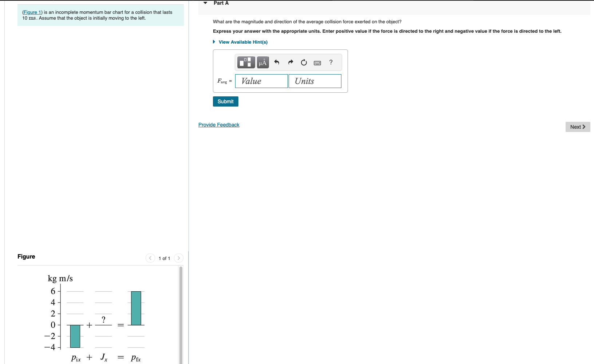Screen dimensions: 594x364
Task: Select the '1 of 1' figure counter text
Action: tap(164, 258)
